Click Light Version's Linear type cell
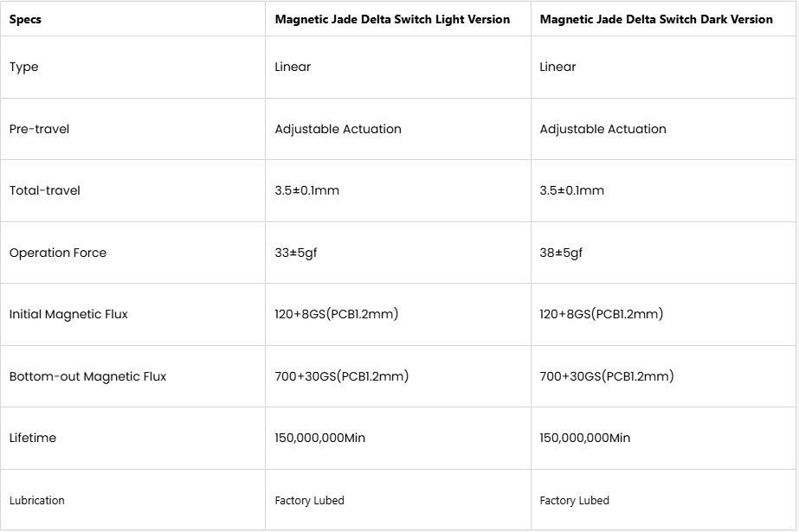 coord(293,67)
